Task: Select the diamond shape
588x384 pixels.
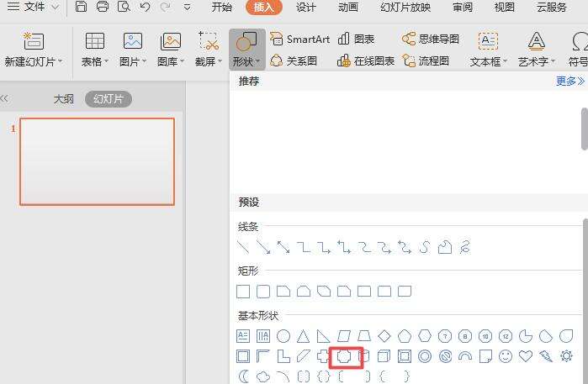Action: pyautogui.click(x=384, y=336)
